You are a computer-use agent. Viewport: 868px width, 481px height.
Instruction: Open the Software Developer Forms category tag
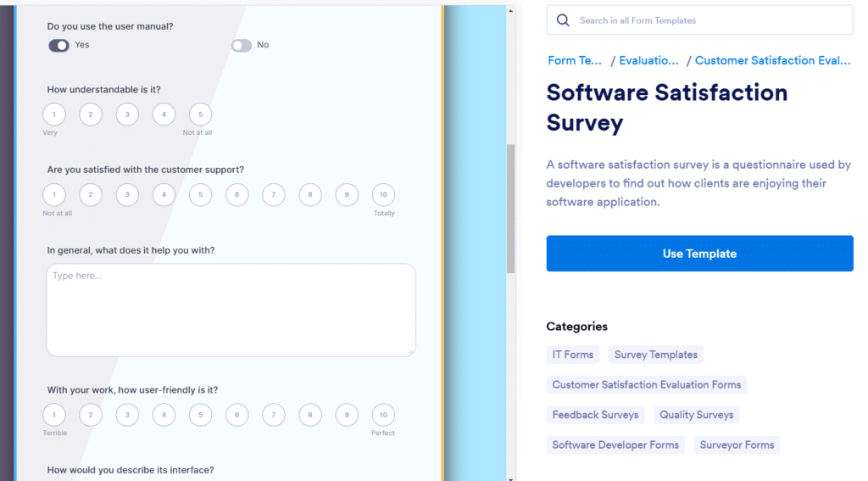coord(615,445)
